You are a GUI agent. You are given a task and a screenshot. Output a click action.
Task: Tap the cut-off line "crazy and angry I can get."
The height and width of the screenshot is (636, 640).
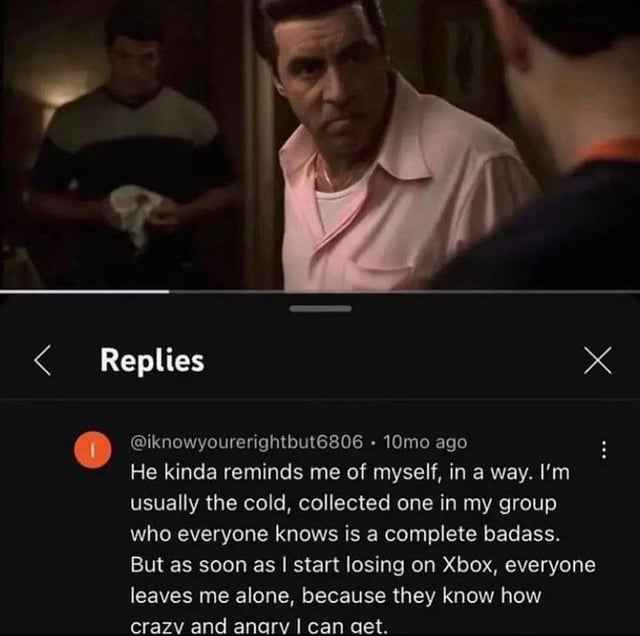[258, 627]
